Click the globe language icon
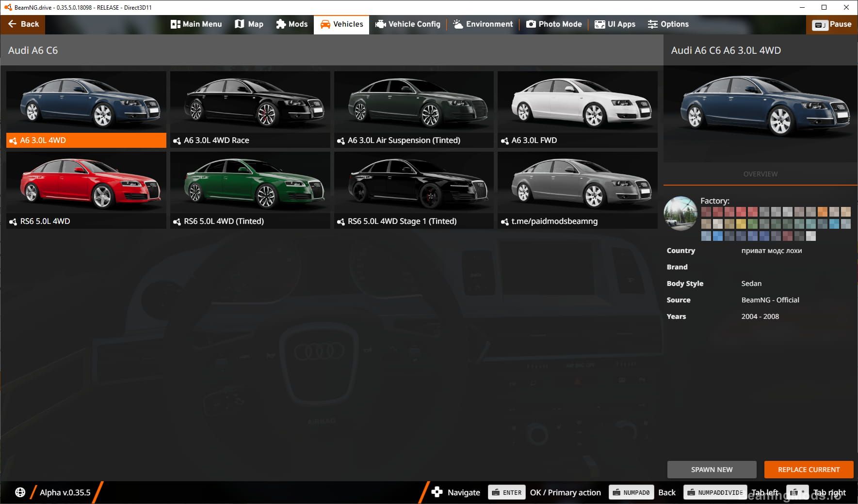The image size is (858, 504). pos(20,492)
